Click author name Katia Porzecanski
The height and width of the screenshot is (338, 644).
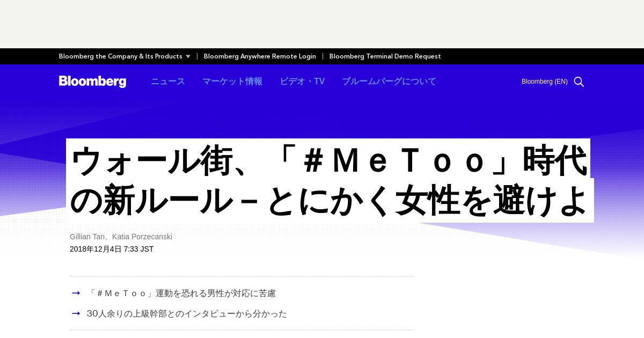point(142,237)
